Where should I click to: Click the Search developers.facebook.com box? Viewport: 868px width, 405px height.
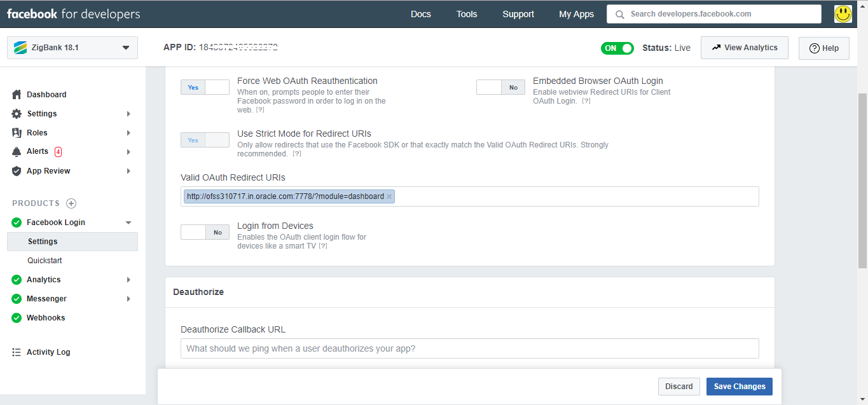[714, 14]
